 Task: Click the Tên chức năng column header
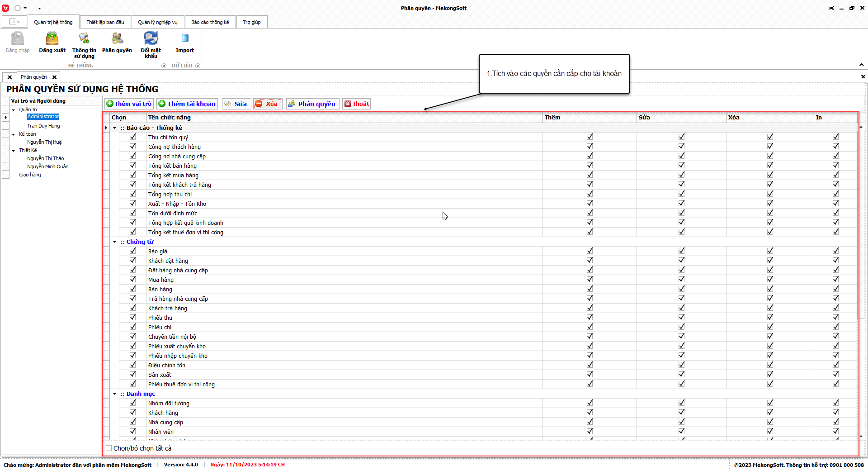pyautogui.click(x=344, y=118)
